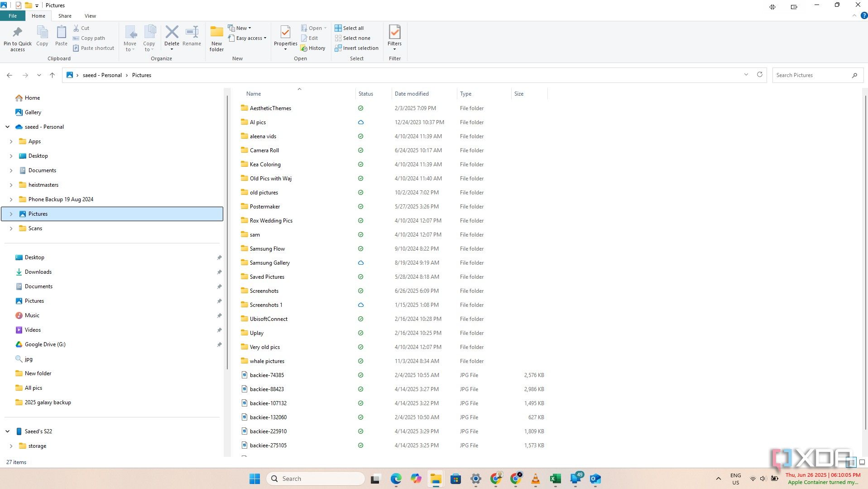Click Select none button
868x489 pixels.
coord(352,38)
